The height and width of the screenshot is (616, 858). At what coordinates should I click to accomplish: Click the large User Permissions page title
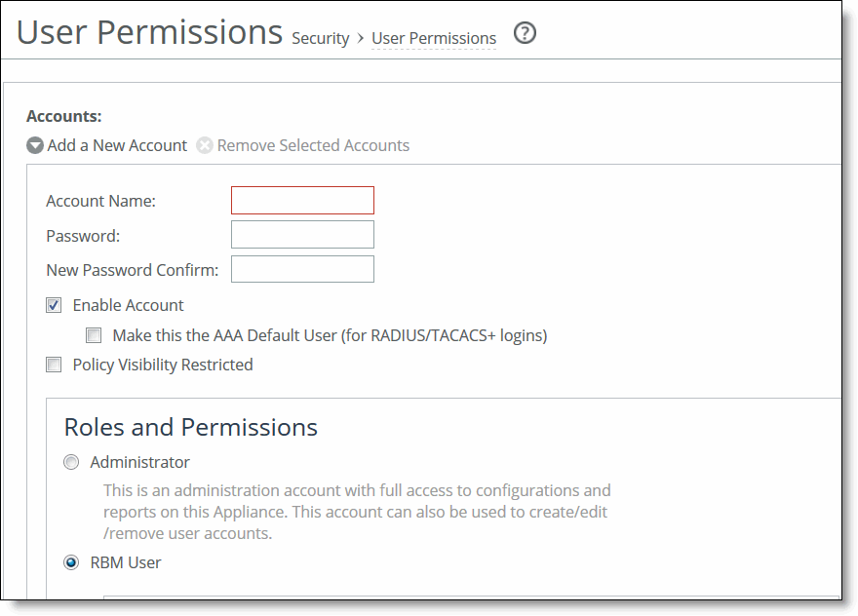tap(149, 32)
